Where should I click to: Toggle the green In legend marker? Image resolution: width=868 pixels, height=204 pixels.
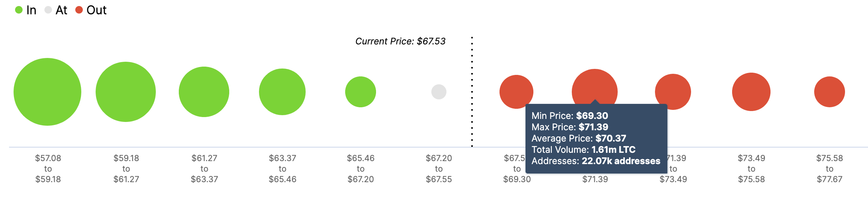tap(19, 10)
